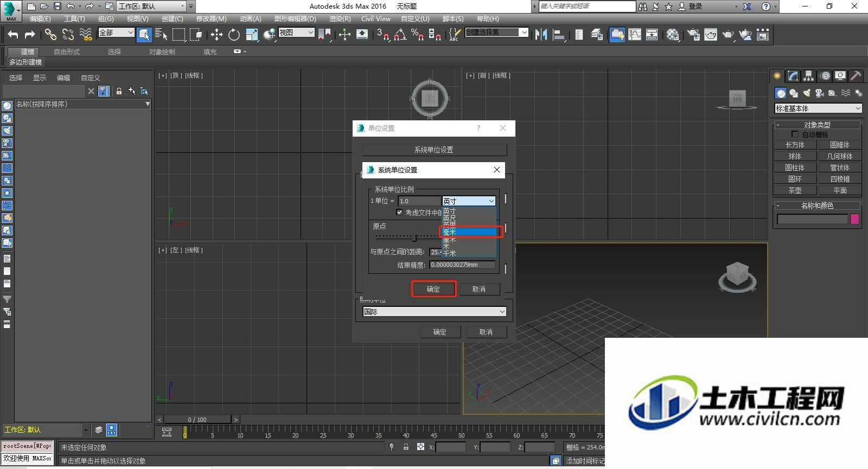
Task: Click 取消 in 系统单位设置 dialog
Action: point(478,289)
